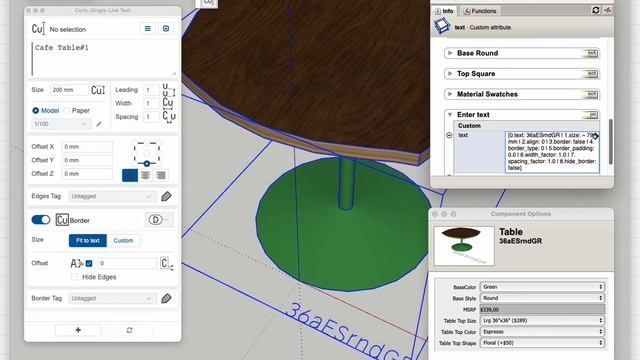Refresh the Component Attributes panel

[x=596, y=11]
